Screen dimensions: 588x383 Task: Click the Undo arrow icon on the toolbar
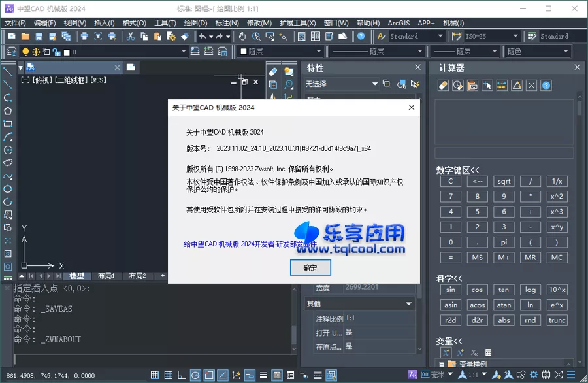(203, 37)
